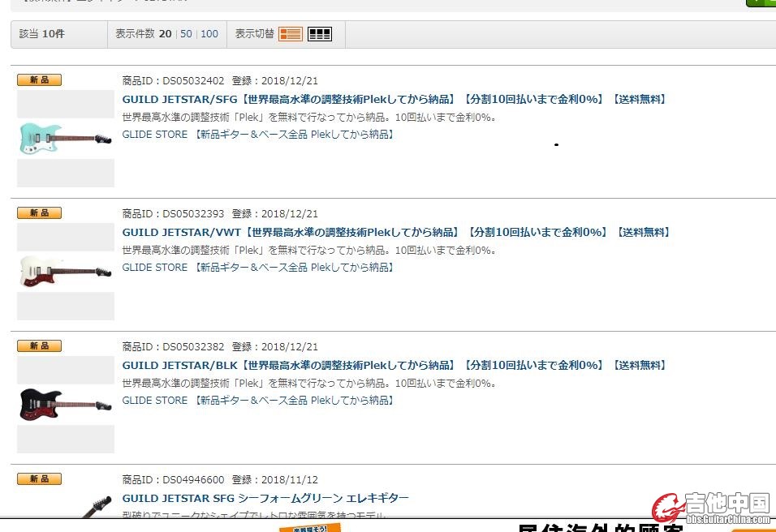776x532 pixels.
Task: Open the white Jetstar guitar thumbnail
Action: [x=65, y=272]
